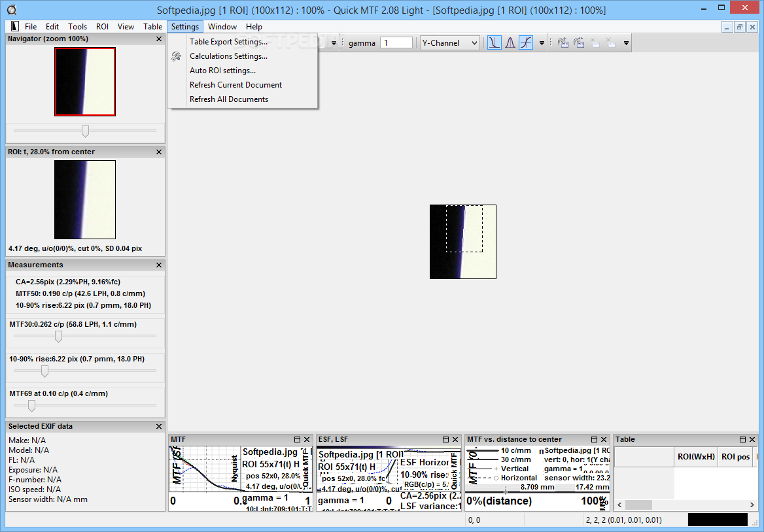Close the ESF, LSF panel
Screen dimensions: 764x532
pyautogui.click(x=455, y=439)
